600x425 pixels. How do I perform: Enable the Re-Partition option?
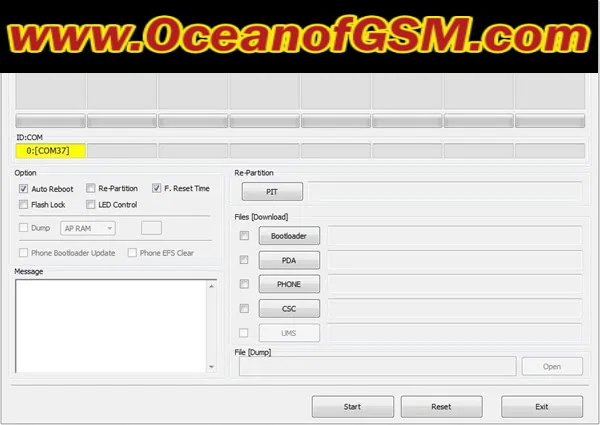click(91, 188)
